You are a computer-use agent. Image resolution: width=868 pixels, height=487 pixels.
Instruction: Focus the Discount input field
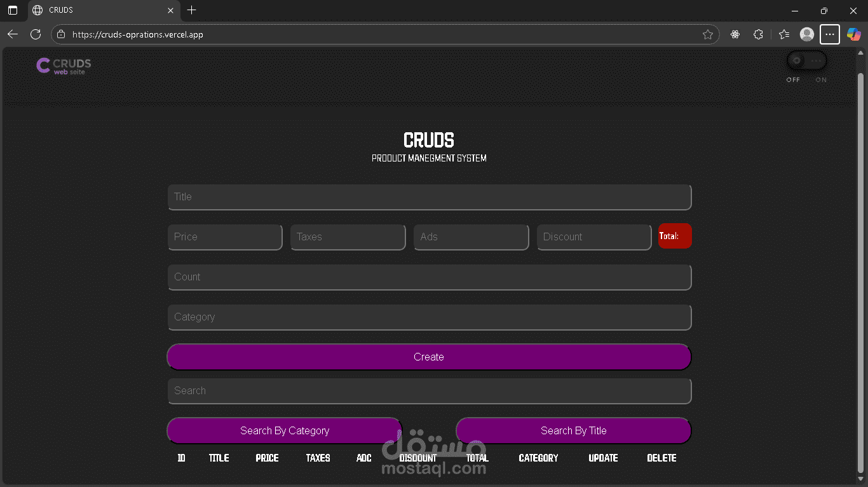pos(594,237)
